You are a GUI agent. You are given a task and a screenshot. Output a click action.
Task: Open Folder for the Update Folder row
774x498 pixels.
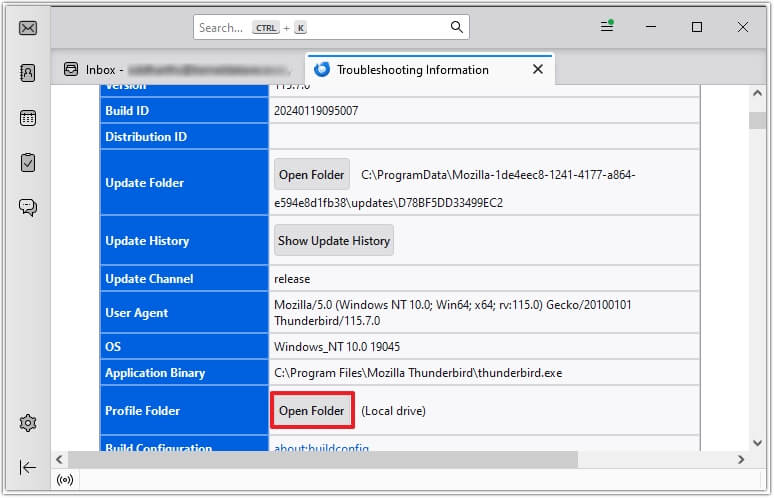click(312, 175)
